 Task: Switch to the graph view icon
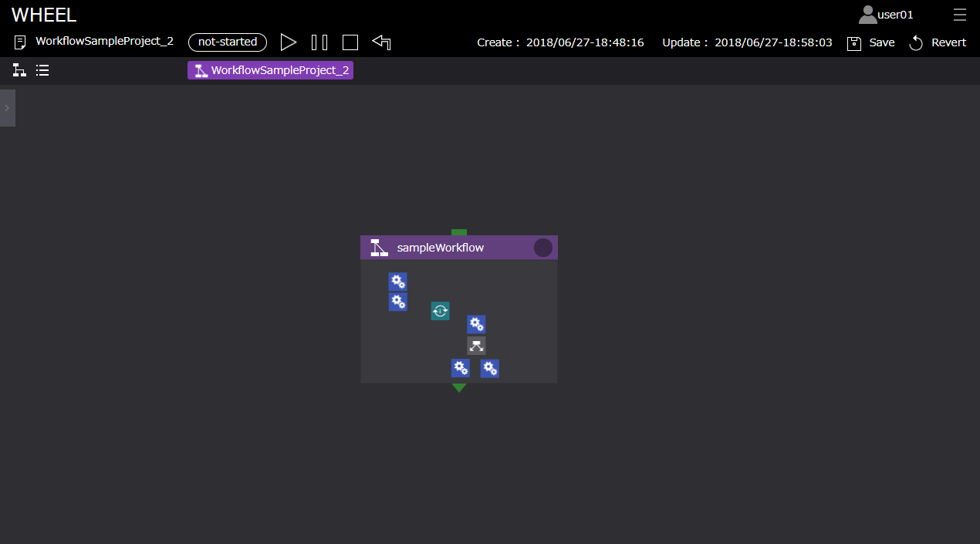coord(19,70)
